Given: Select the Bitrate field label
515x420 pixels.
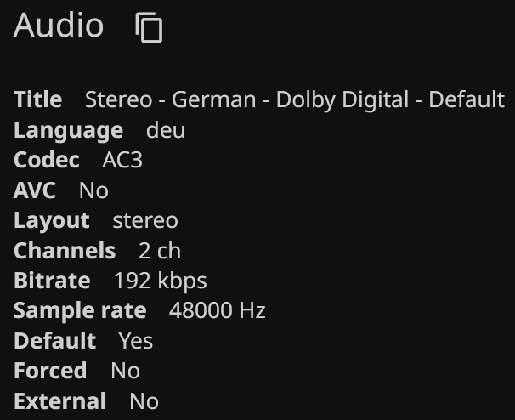Looking at the screenshot, I should click(52, 281).
